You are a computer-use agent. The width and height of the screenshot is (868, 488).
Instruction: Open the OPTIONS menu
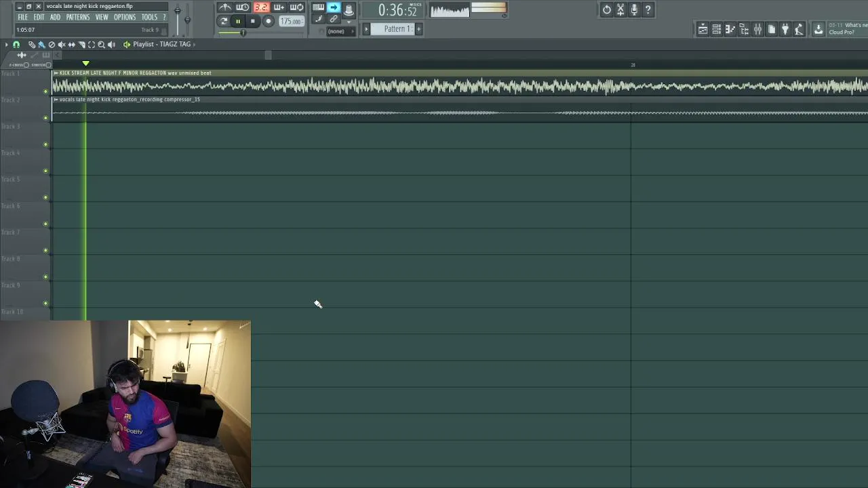[x=125, y=17]
